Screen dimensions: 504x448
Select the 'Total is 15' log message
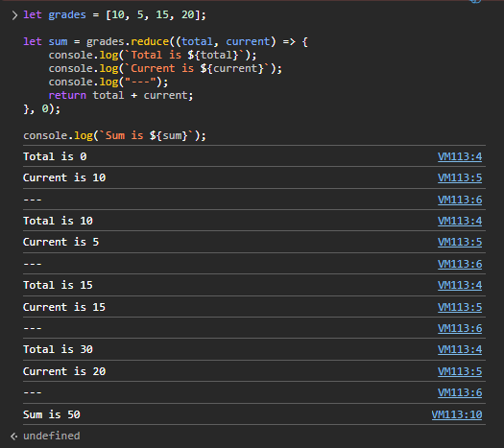tap(58, 285)
